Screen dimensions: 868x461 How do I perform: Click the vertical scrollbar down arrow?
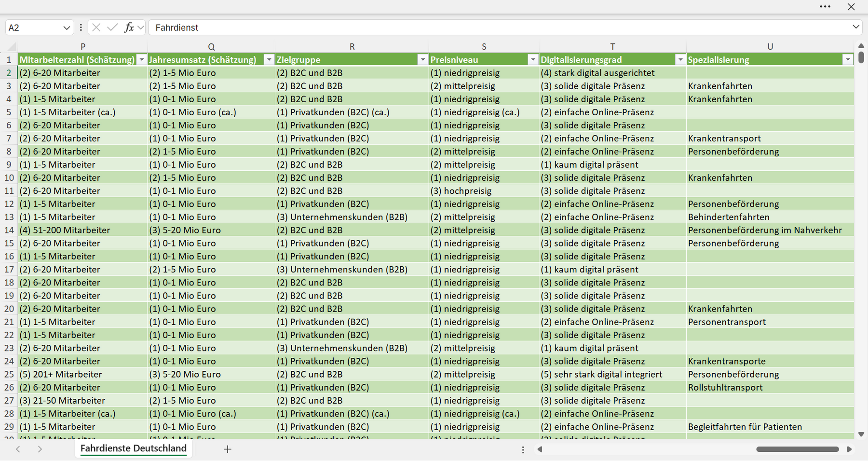point(861,434)
